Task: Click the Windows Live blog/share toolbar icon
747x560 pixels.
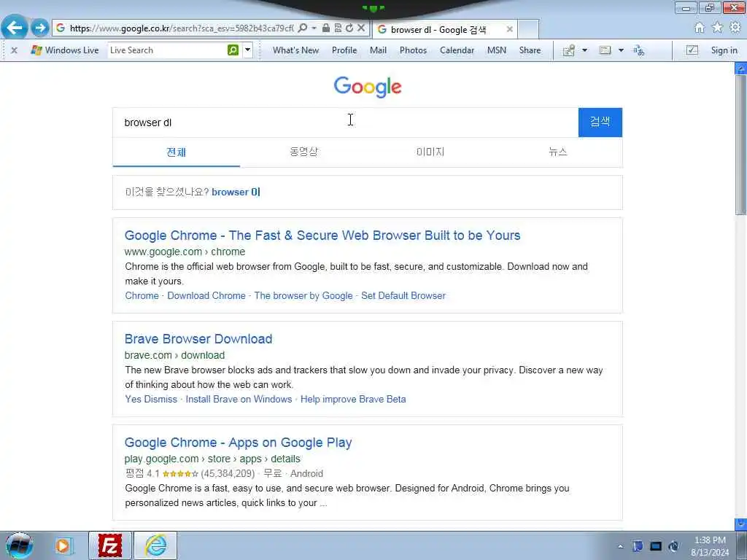Action: 569,50
